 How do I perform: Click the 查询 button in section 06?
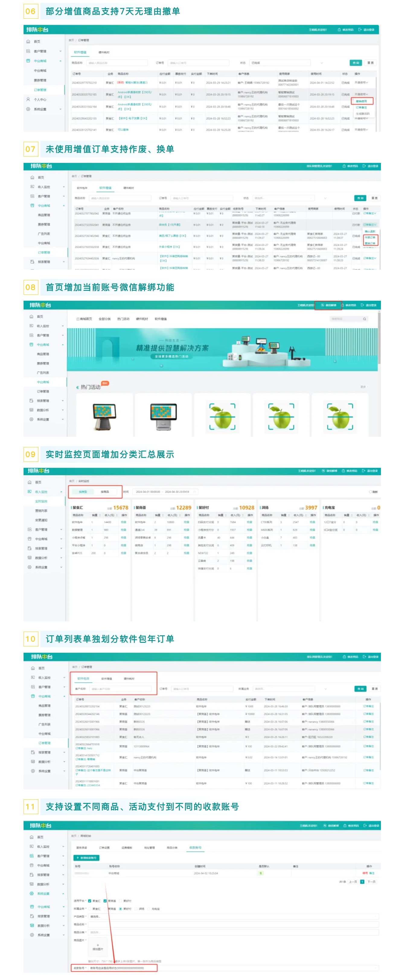tap(356, 63)
